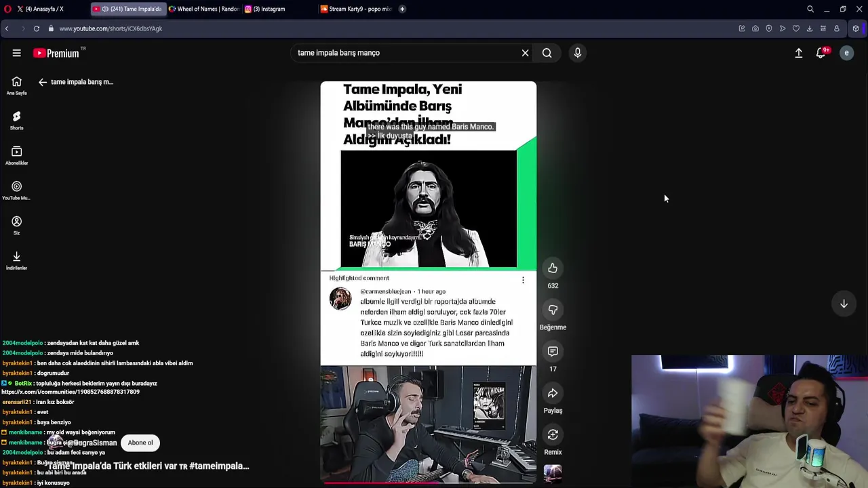Click the YouTube Premium logo
The height and width of the screenshot is (488, 868).
point(57,53)
